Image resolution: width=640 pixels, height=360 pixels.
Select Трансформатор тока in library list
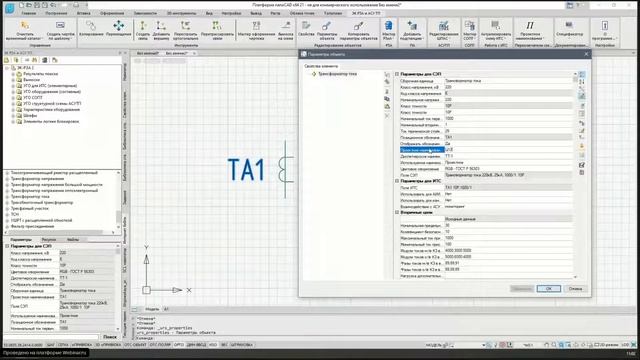click(30, 196)
